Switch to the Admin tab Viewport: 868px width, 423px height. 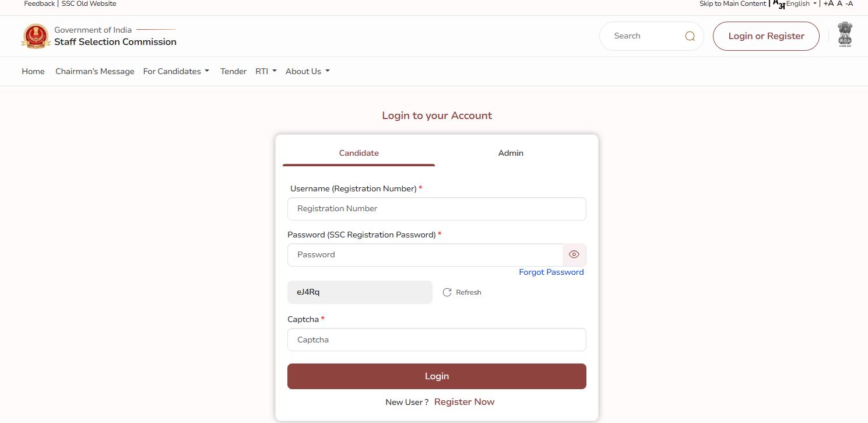tap(511, 153)
